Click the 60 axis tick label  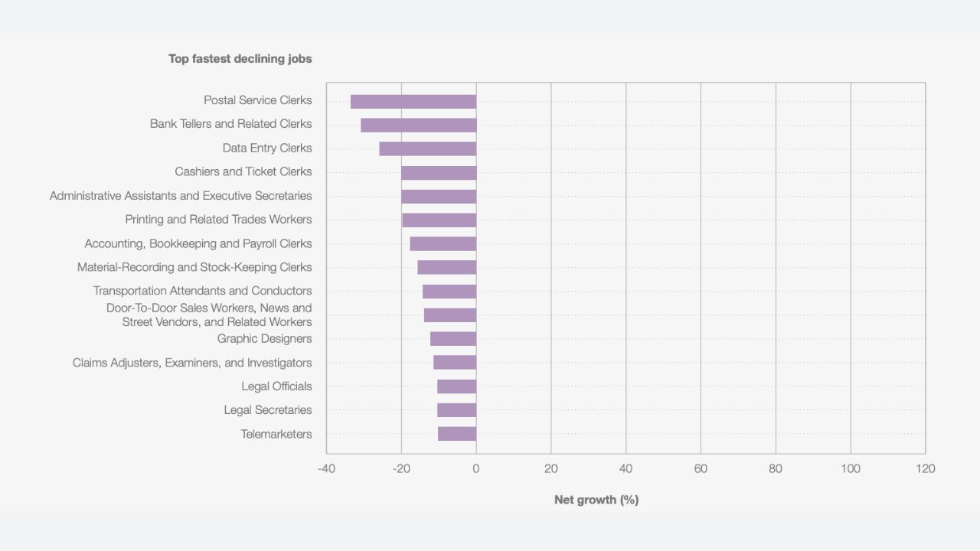click(x=701, y=468)
